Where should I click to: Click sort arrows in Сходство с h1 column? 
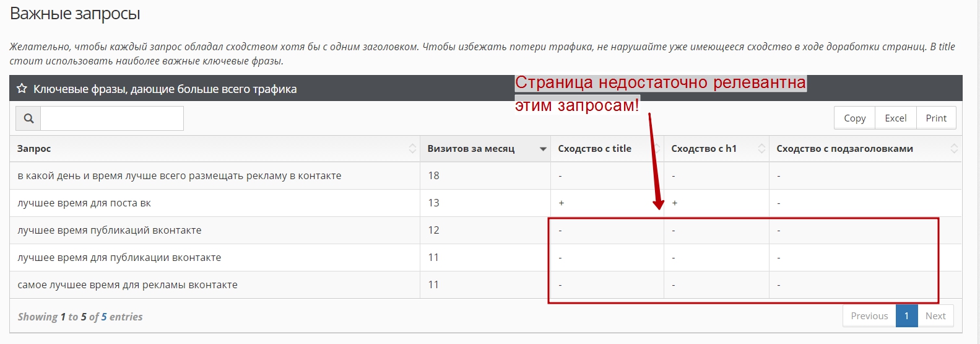point(761,149)
